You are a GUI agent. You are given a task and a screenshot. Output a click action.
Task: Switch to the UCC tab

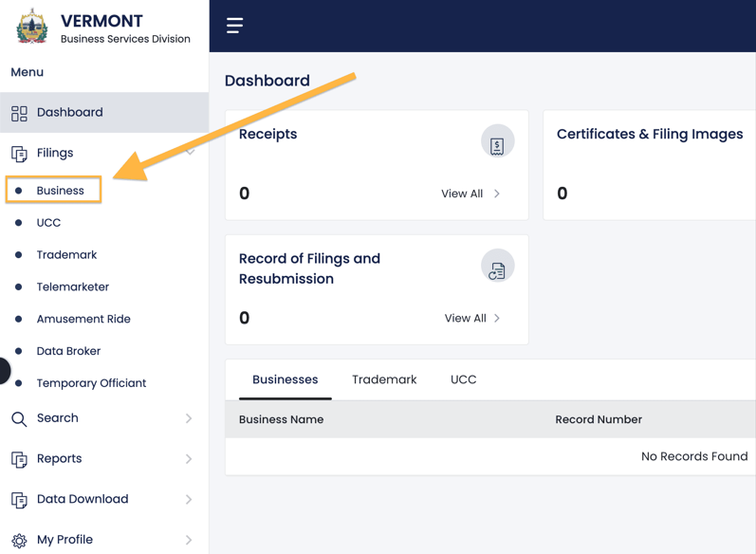click(463, 379)
